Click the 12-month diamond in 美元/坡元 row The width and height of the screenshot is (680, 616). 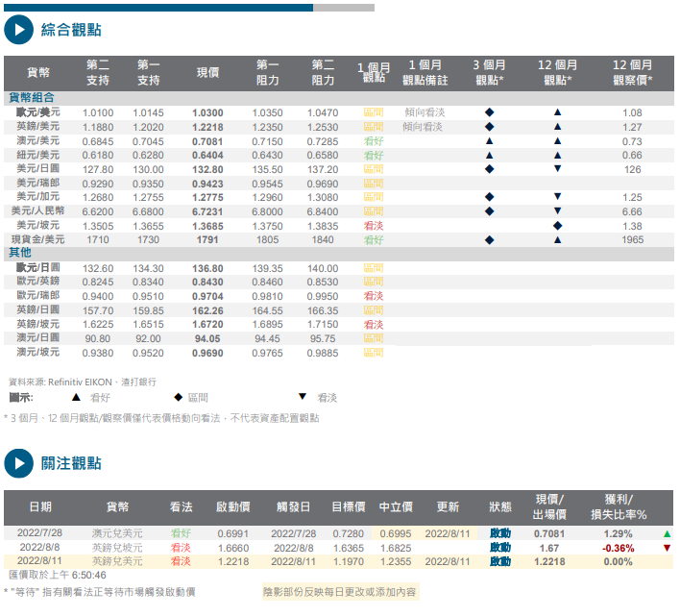(x=557, y=225)
